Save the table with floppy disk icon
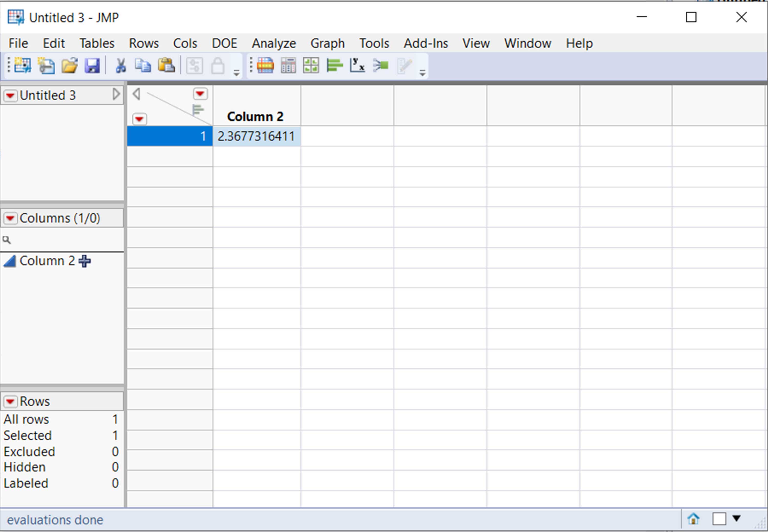Image resolution: width=768 pixels, height=532 pixels. (92, 65)
